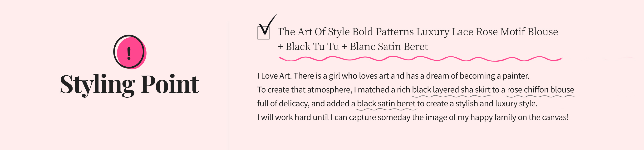
Task: Select underlined 'rose chiffon blouse' phrase
Action: [540, 90]
